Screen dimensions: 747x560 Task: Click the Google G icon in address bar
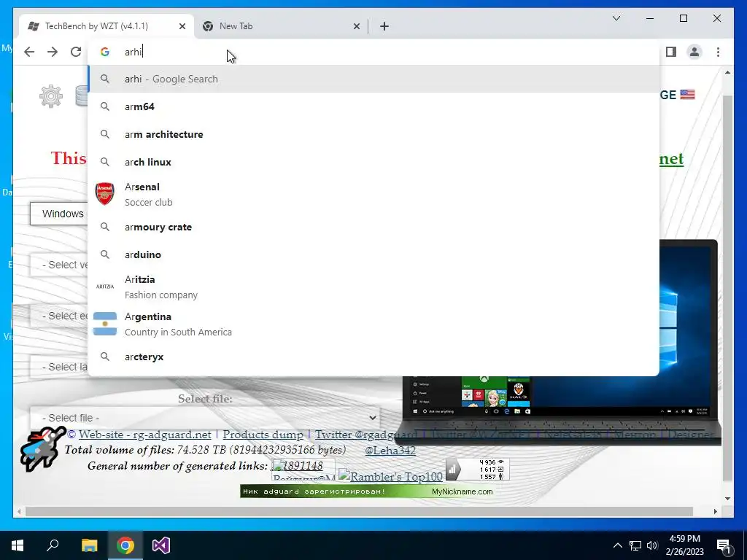105,52
